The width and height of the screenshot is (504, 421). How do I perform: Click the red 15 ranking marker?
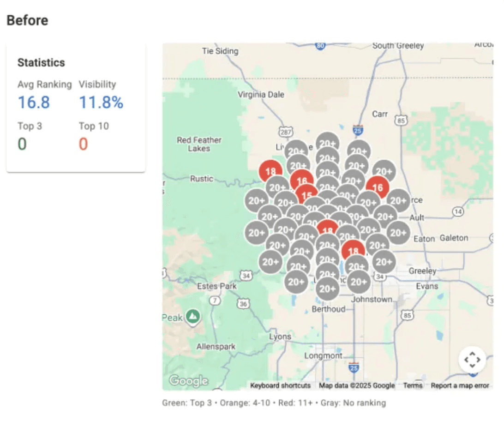pos(306,195)
